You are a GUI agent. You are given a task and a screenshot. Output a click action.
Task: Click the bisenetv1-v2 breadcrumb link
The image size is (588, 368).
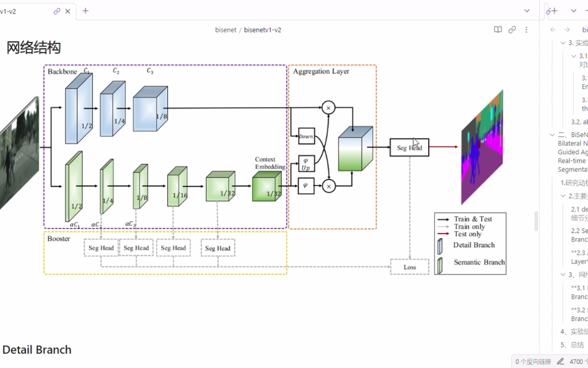[x=263, y=30]
